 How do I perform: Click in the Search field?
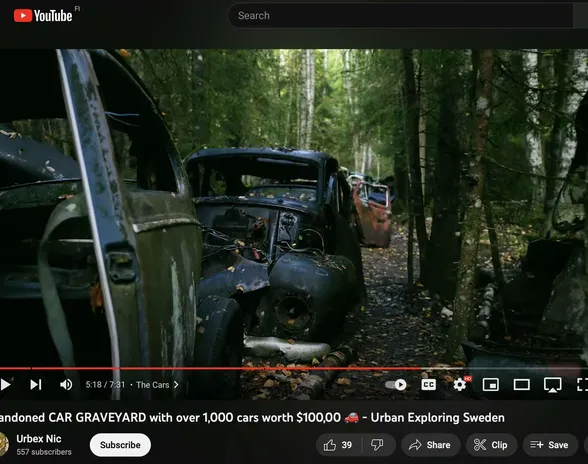tap(400, 15)
